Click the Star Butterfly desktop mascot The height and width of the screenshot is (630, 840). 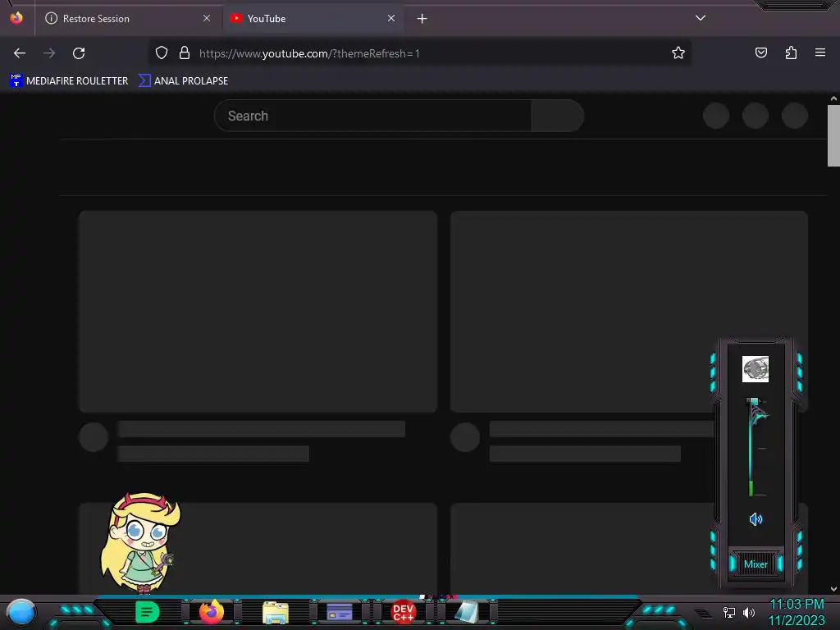tap(141, 542)
